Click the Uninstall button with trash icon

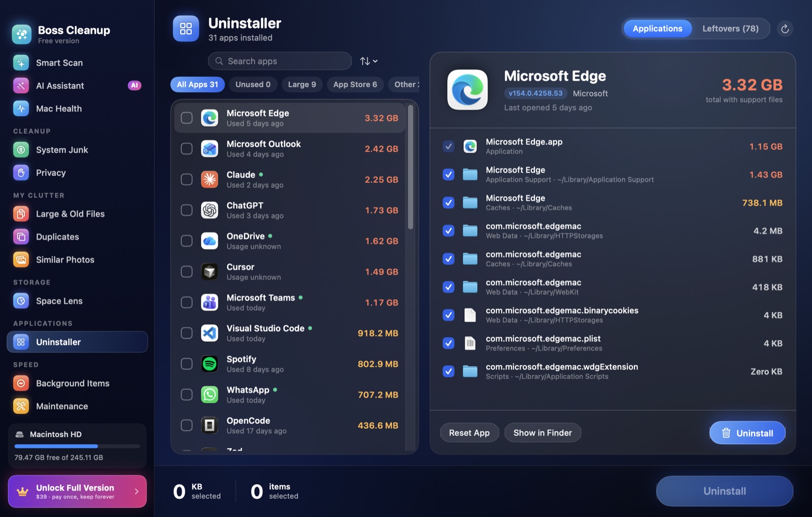coord(748,433)
